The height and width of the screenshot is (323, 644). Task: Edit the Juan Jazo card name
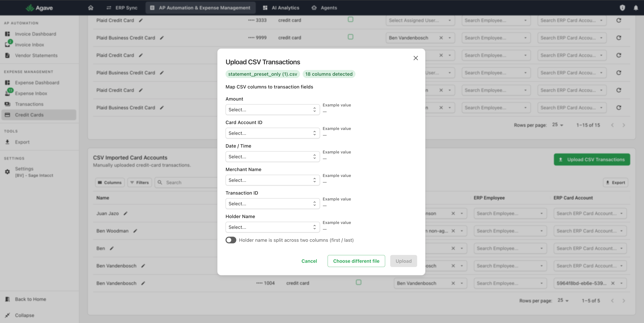[126, 214]
